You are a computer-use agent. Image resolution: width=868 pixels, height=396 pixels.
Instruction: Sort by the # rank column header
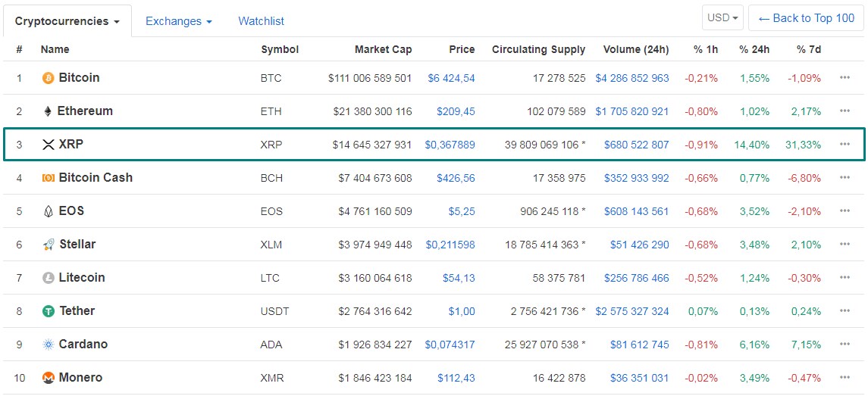click(x=20, y=49)
